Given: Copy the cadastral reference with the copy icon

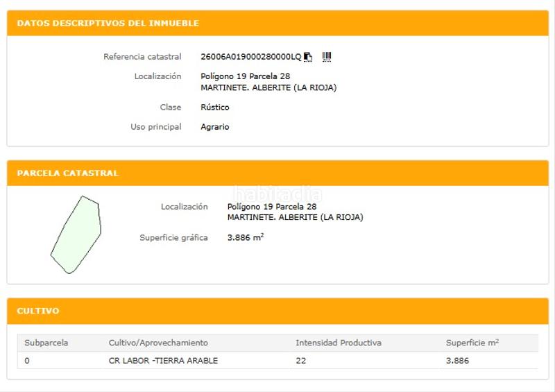Looking at the screenshot, I should [x=308, y=57].
